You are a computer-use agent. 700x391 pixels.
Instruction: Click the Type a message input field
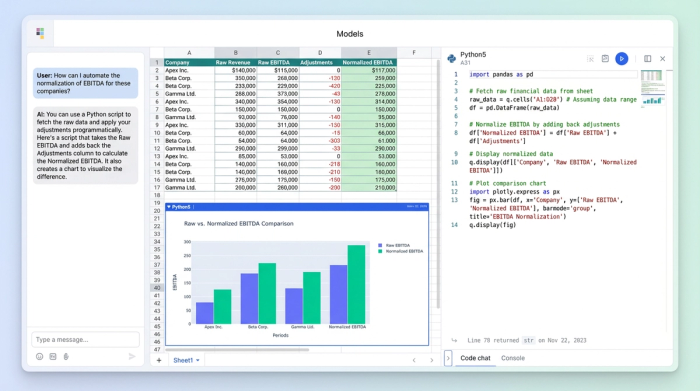pyautogui.click(x=85, y=340)
